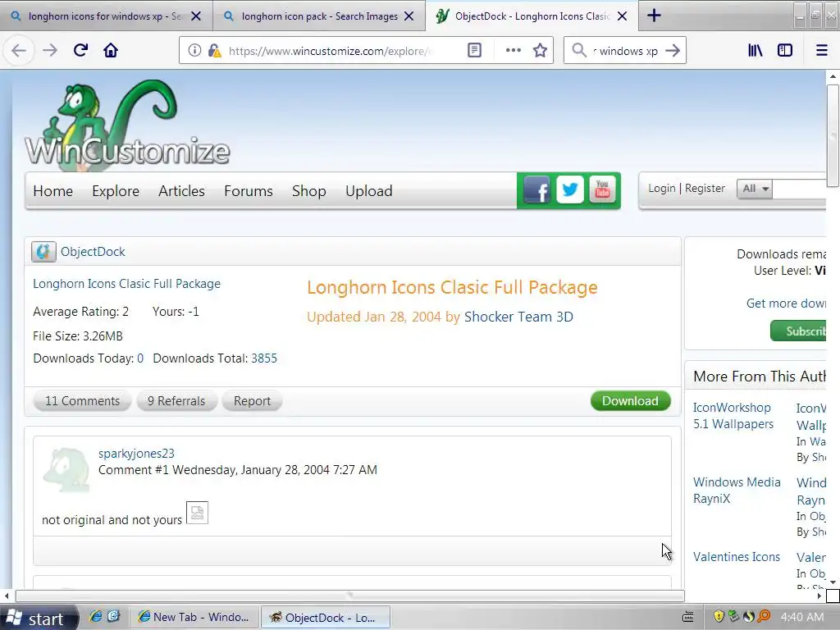Open the Articles menu item

tap(181, 190)
